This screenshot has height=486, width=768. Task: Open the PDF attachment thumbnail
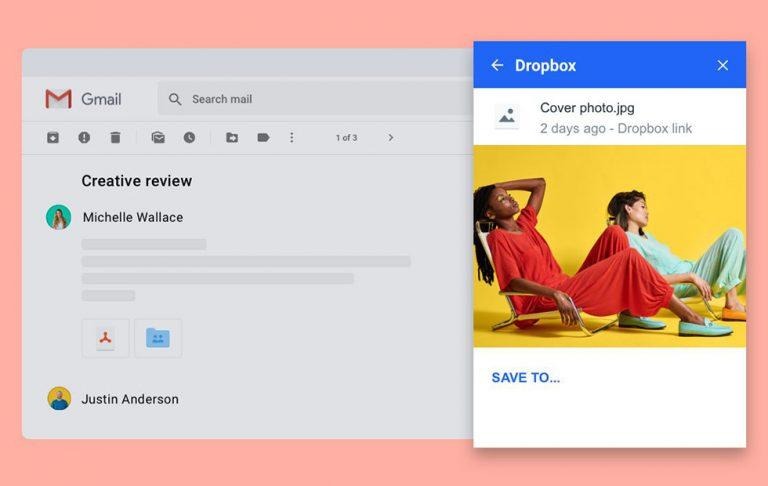coord(106,338)
